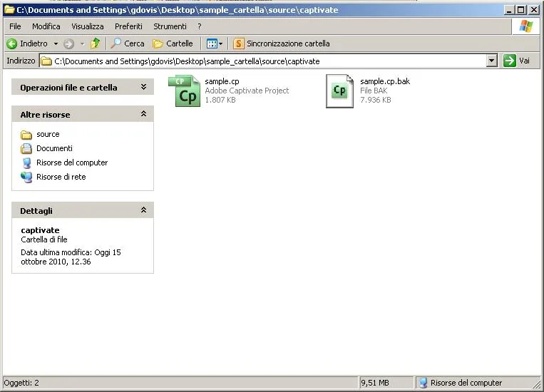The image size is (544, 392).
Task: Click the Sincronizzazione cartella orange icon
Action: (238, 43)
